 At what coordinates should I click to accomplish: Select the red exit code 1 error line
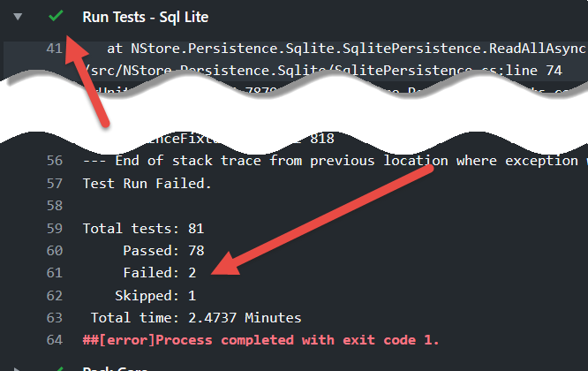click(260, 340)
